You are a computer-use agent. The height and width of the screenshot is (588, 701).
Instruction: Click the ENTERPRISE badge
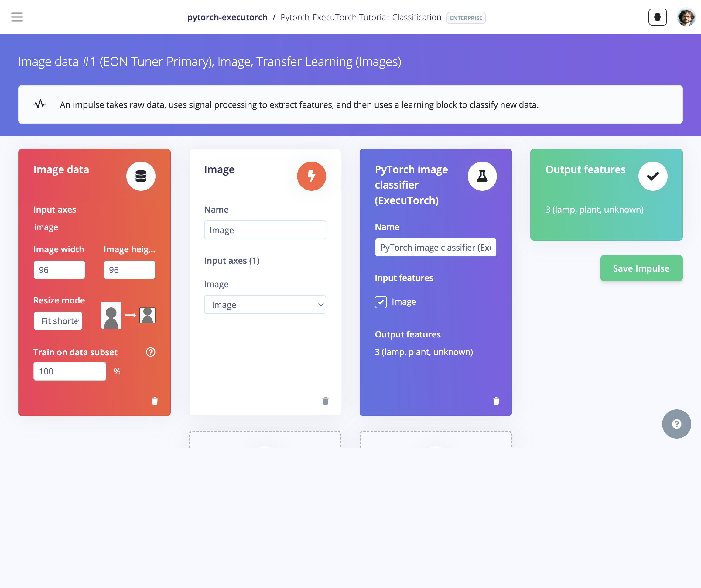tap(466, 18)
